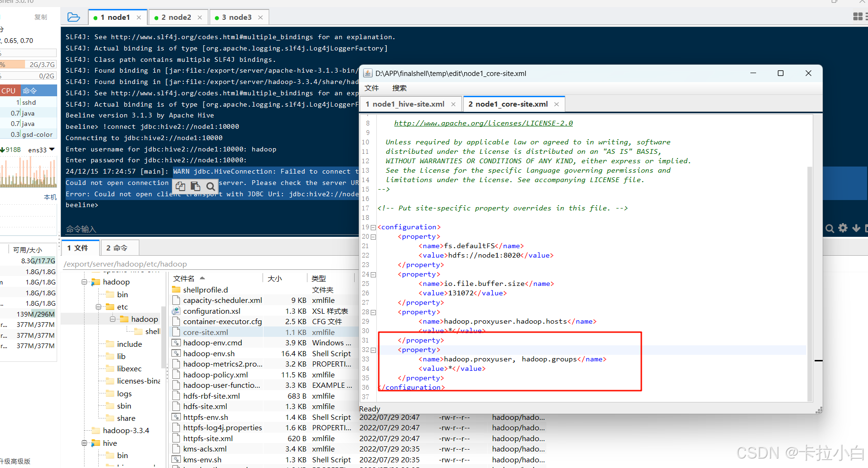Click the configuration.xsl file icon
This screenshot has height=468, width=868.
pos(176,311)
